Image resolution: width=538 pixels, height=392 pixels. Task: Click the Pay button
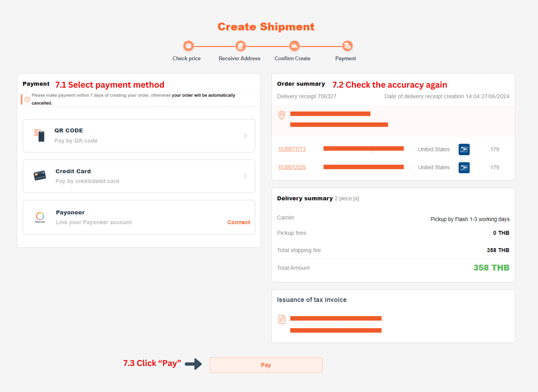[266, 365]
